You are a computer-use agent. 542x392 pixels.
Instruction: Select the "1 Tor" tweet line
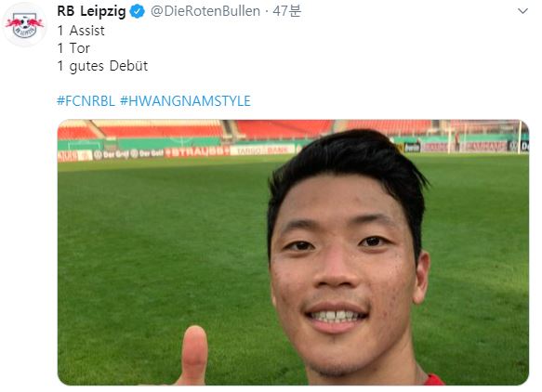click(x=73, y=48)
